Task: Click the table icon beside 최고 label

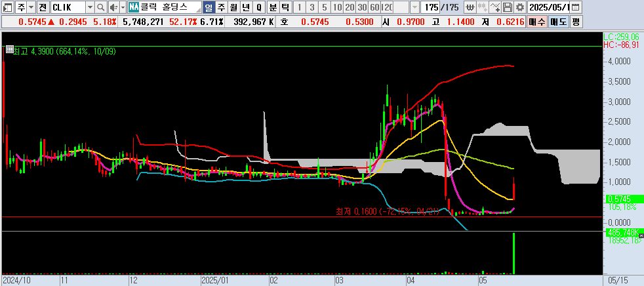Action: [9, 50]
